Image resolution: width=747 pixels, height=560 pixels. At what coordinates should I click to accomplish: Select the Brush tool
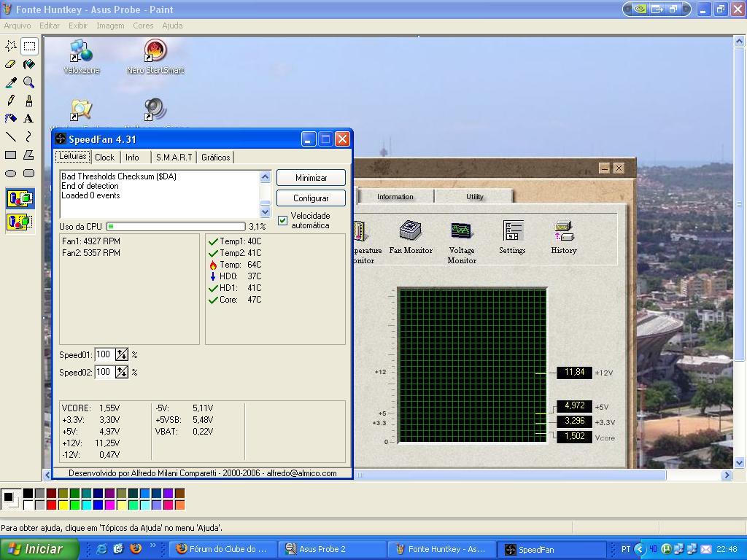coord(29,100)
